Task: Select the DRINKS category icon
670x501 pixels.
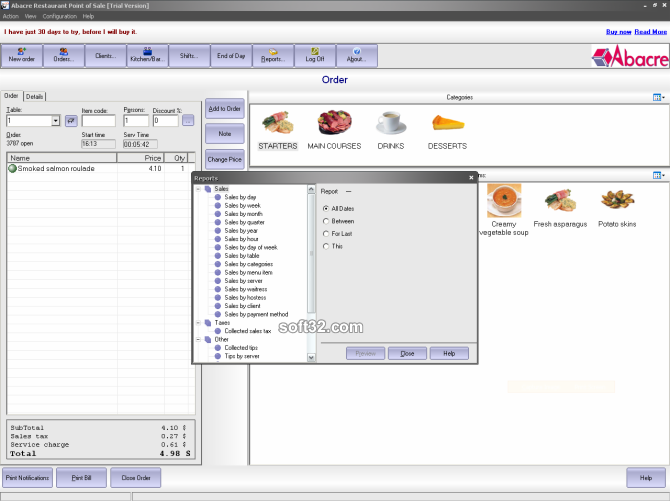Action: (x=391, y=130)
